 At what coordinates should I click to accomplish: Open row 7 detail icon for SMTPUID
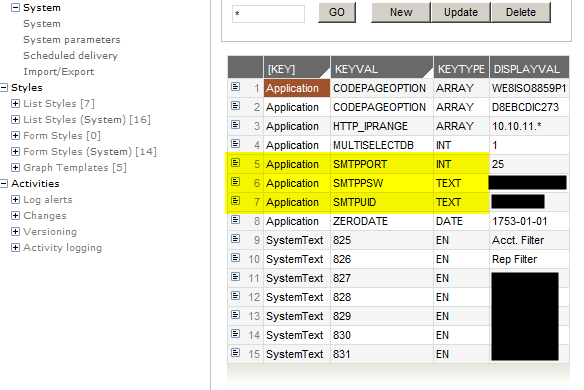coord(235,201)
